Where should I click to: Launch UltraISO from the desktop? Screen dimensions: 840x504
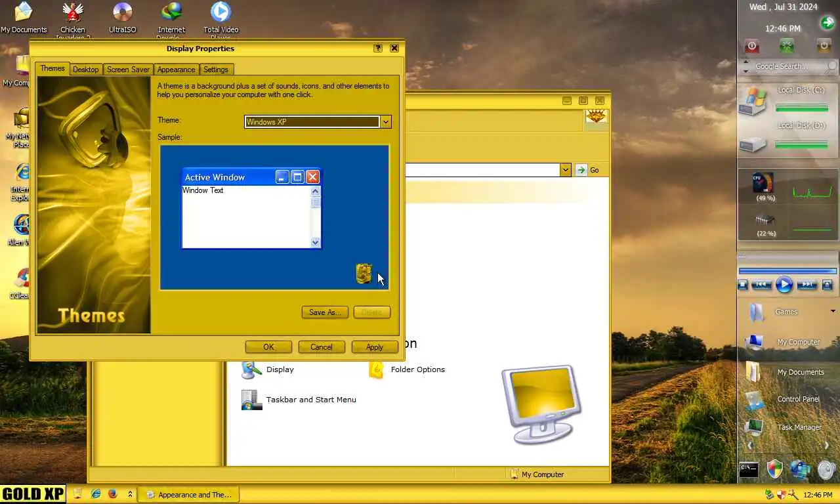point(122,17)
